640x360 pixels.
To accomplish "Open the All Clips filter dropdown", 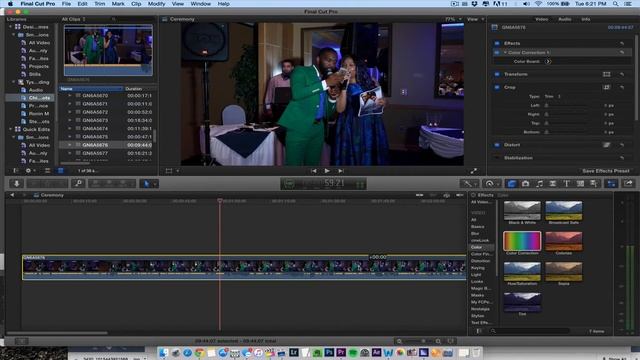I will [73, 19].
